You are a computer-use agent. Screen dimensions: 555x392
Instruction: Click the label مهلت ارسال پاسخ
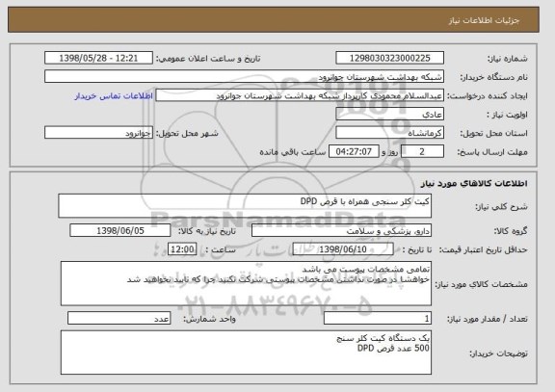click(x=492, y=152)
